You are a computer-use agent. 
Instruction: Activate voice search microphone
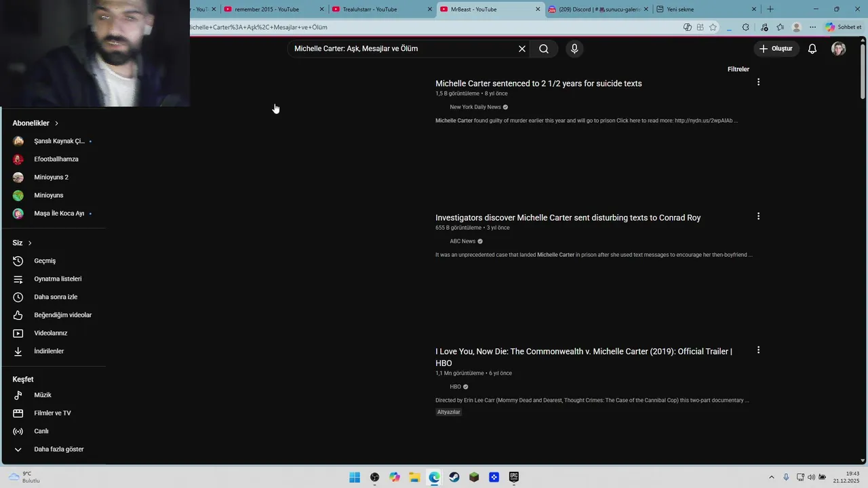click(x=574, y=49)
